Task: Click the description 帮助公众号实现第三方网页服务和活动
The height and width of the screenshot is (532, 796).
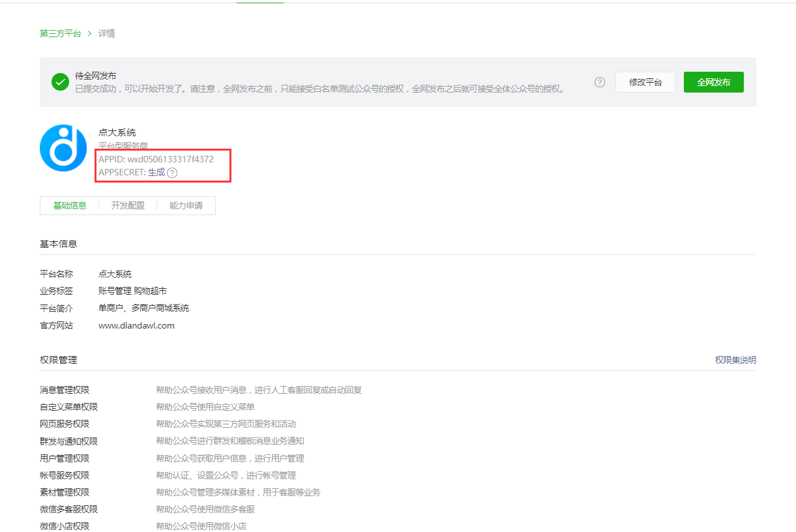Action: 226,424
